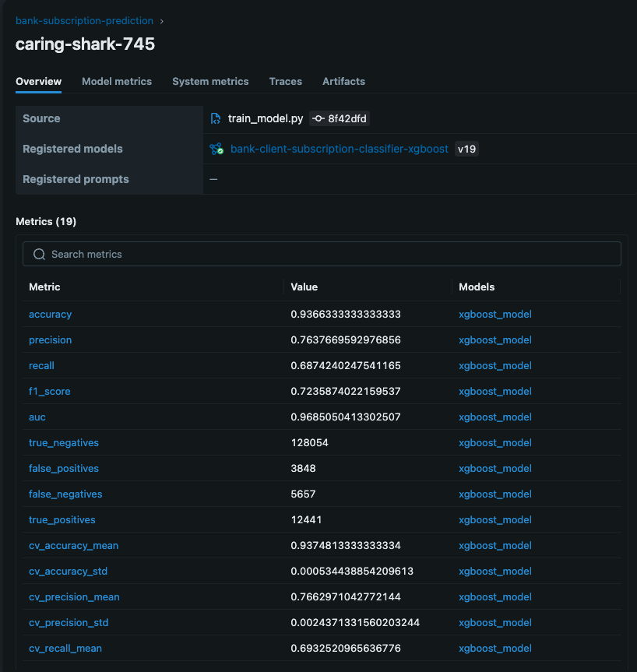Switch to the Model metrics tab
Viewport: 637px width, 672px height.
pyautogui.click(x=117, y=81)
